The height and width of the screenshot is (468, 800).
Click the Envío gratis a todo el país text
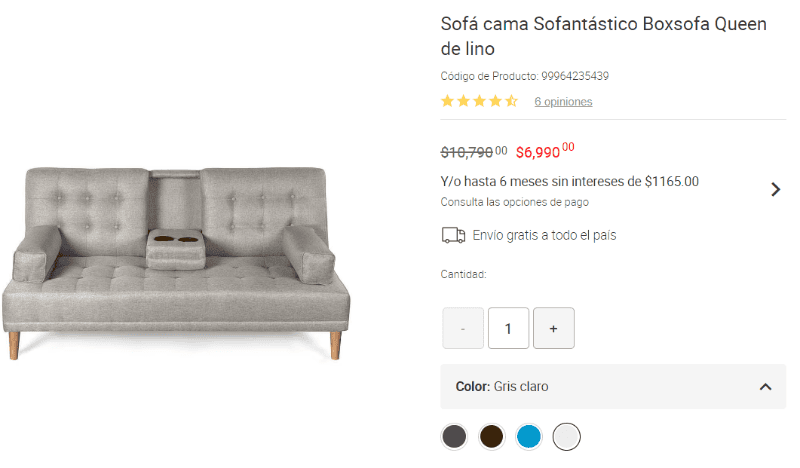pos(544,236)
